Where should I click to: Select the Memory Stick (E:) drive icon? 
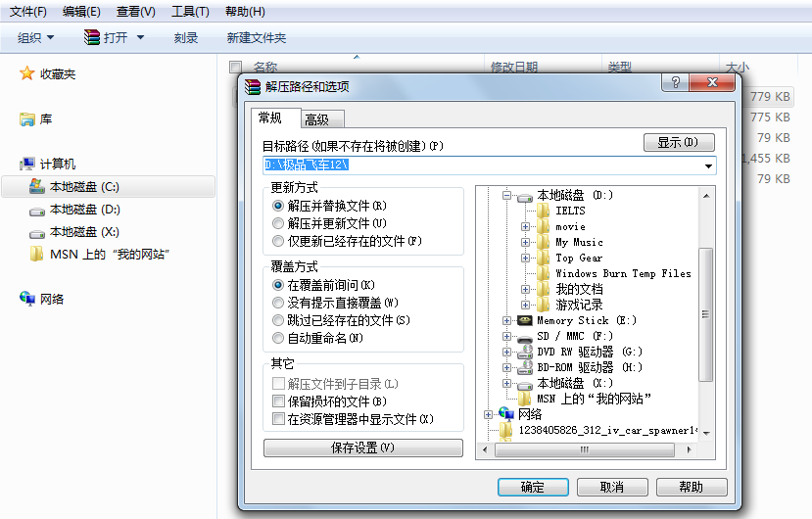525,320
